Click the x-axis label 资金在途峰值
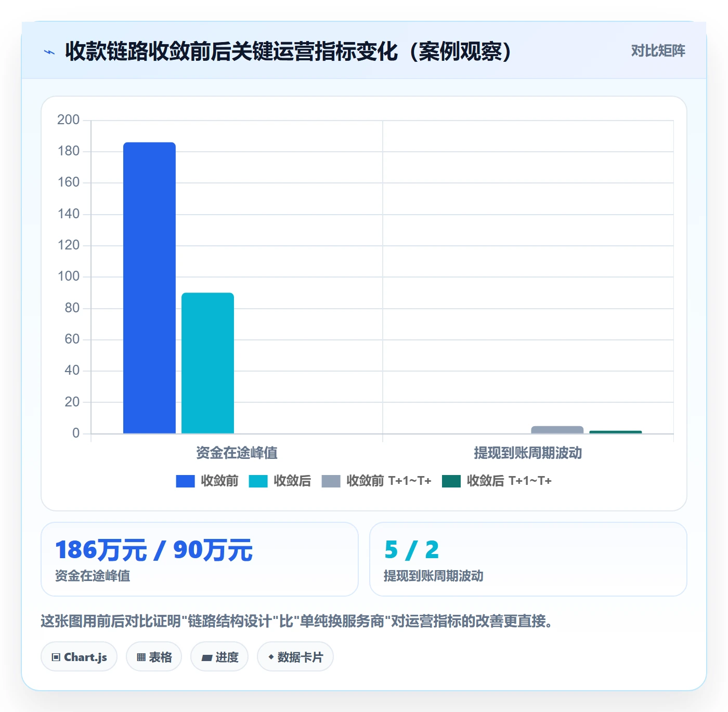The image size is (728, 712). [x=237, y=453]
